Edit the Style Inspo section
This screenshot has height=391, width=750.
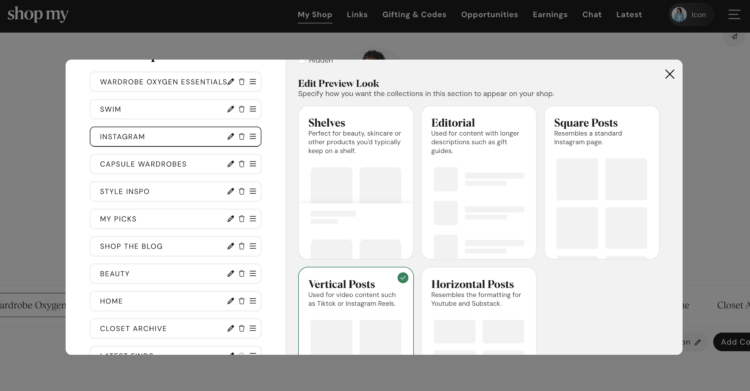231,191
